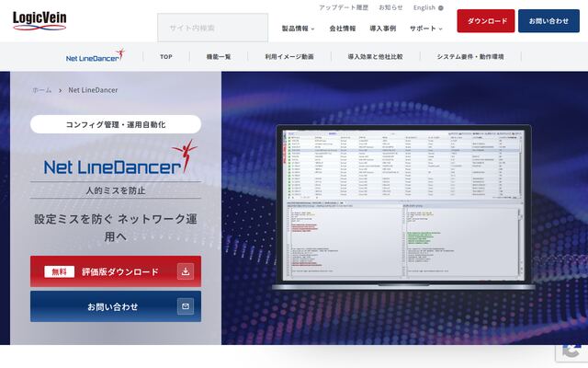Click the globe icon beside English

[441, 8]
